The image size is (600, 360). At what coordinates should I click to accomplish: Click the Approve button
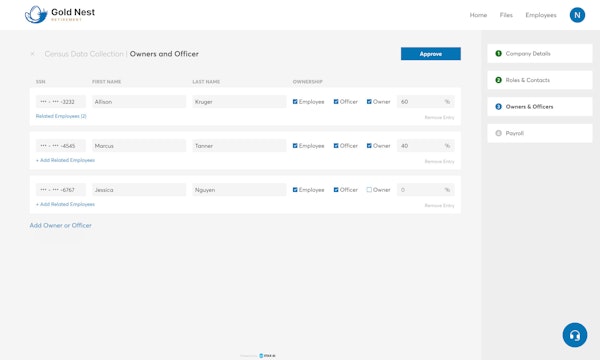click(430, 54)
